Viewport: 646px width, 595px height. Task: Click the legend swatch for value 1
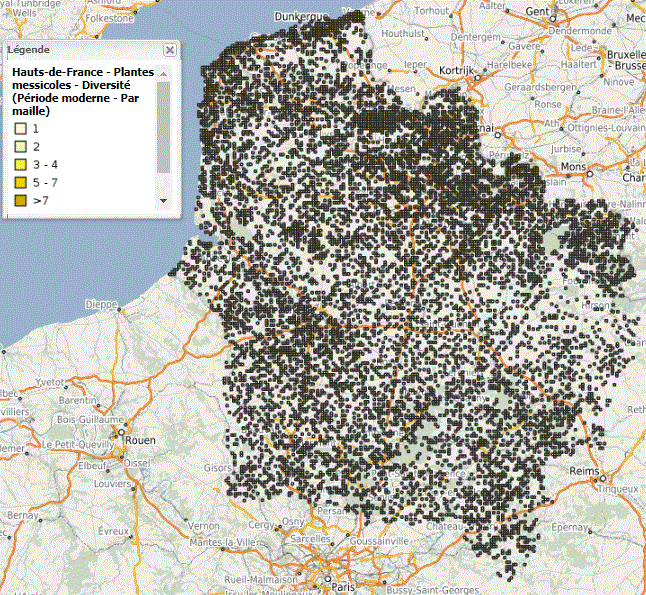coord(19,130)
